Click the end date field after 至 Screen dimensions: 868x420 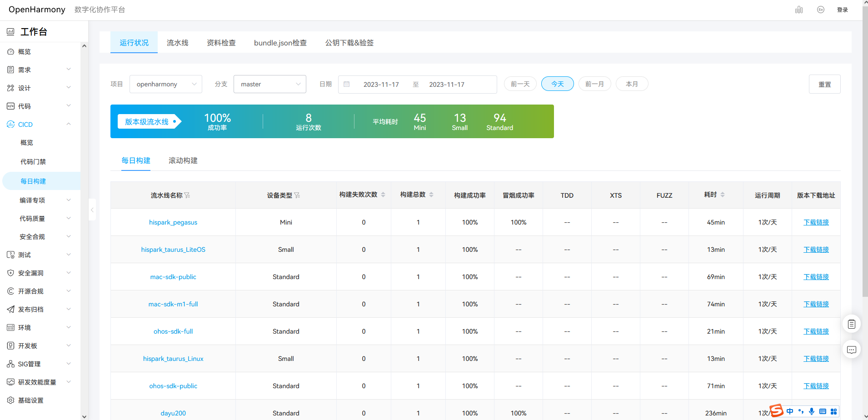(447, 85)
